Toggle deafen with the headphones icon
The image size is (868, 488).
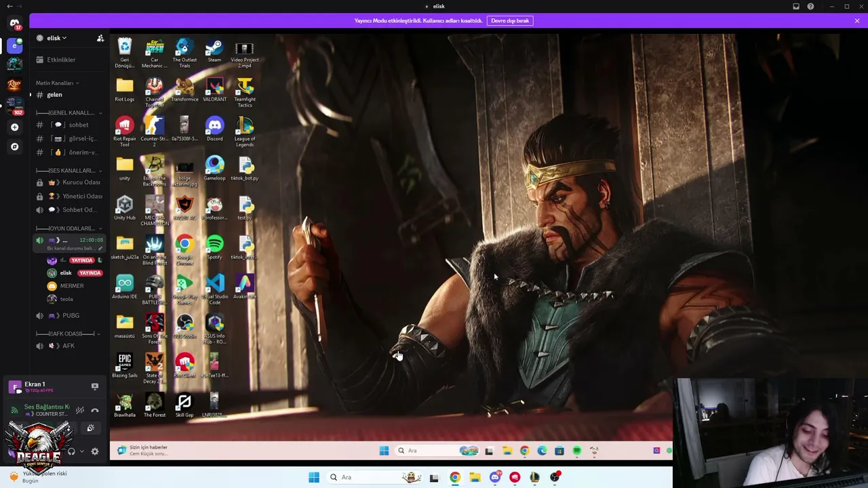coord(71,451)
